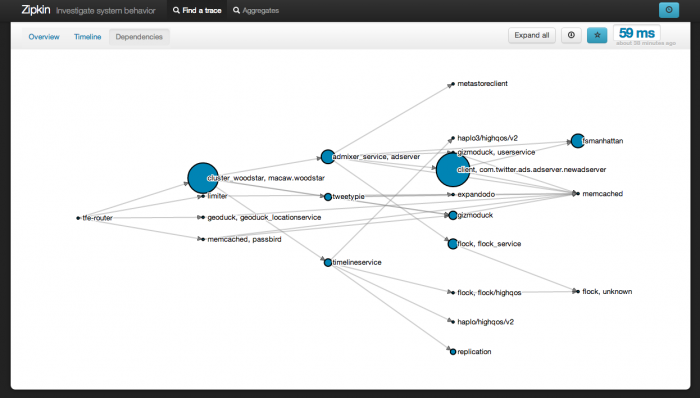Image resolution: width=700 pixels, height=398 pixels.
Task: Select the timelineservice node circle
Action: (328, 262)
